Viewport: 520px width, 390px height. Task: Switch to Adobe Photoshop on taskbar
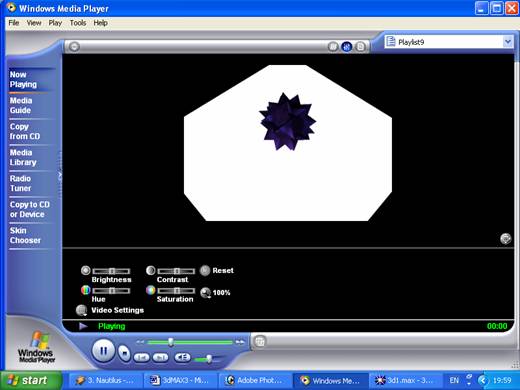255,380
